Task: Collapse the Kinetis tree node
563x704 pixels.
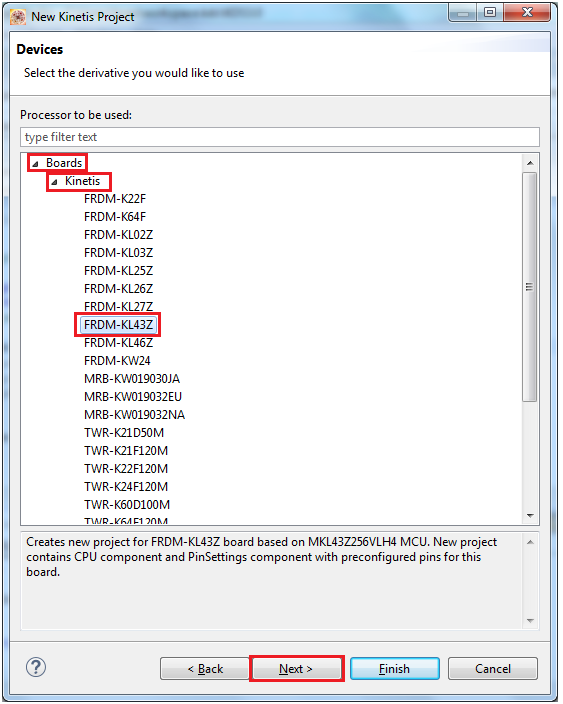Action: click(54, 182)
